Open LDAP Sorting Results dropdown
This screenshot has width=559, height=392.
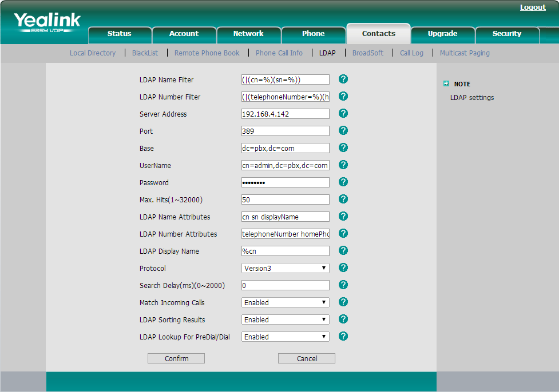pyautogui.click(x=285, y=319)
